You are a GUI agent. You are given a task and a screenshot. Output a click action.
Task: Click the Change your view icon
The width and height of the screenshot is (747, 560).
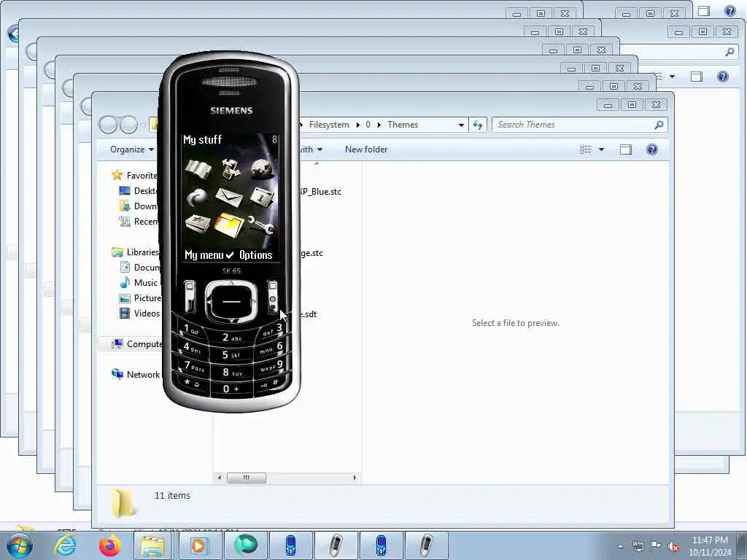point(586,149)
